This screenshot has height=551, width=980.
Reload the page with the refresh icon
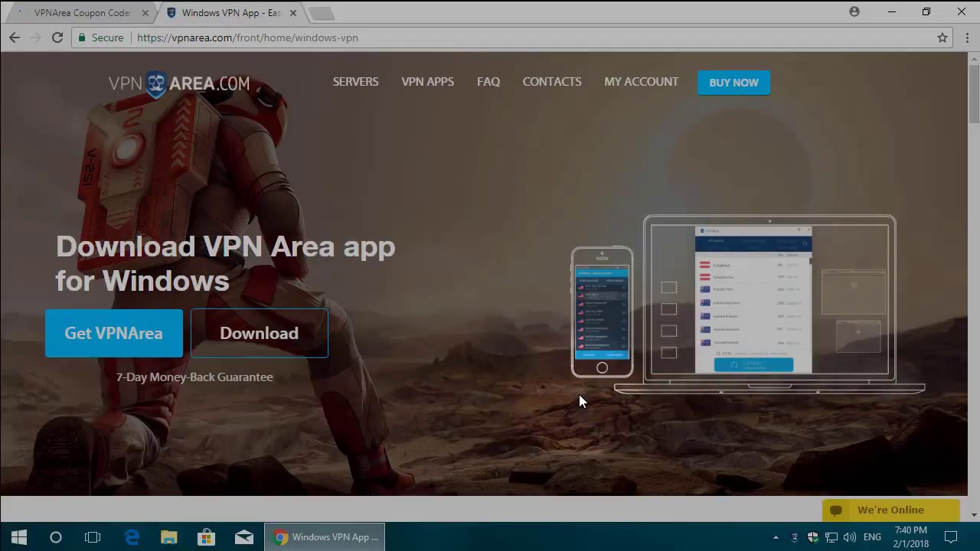coord(57,37)
